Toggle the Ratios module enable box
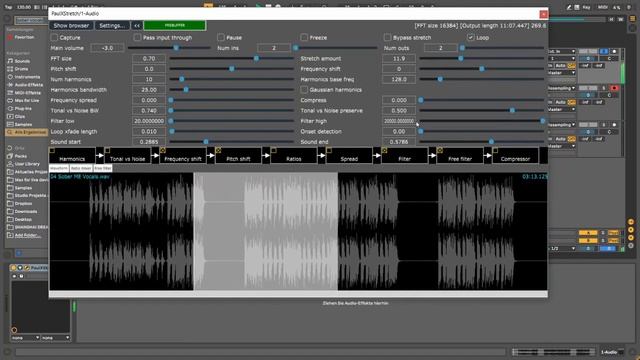Viewport: 640px width, 360px height. click(x=273, y=150)
